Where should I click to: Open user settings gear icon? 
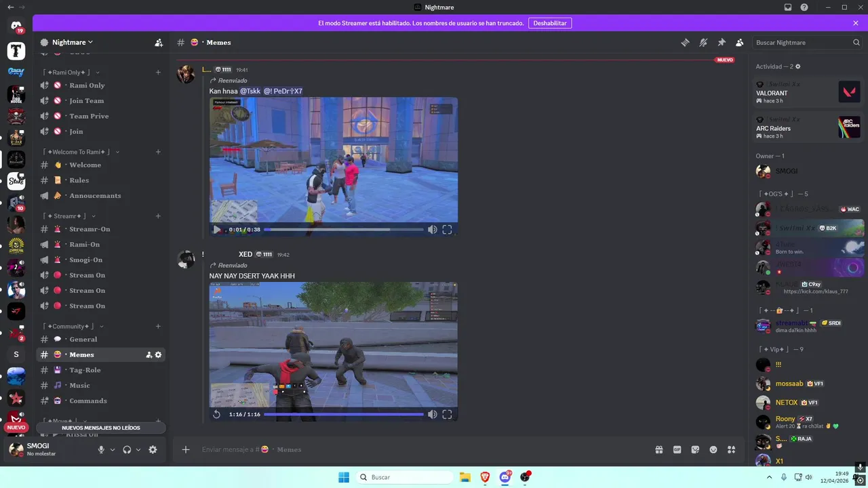pos(153,449)
